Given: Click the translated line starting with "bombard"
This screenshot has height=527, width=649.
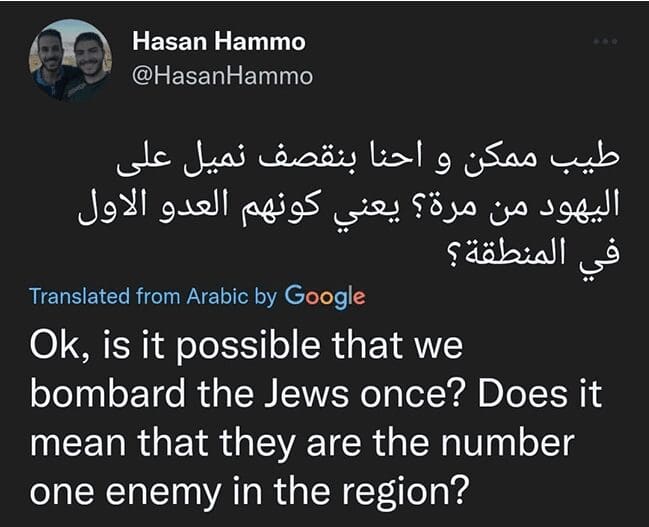Looking at the screenshot, I should click(x=315, y=393).
